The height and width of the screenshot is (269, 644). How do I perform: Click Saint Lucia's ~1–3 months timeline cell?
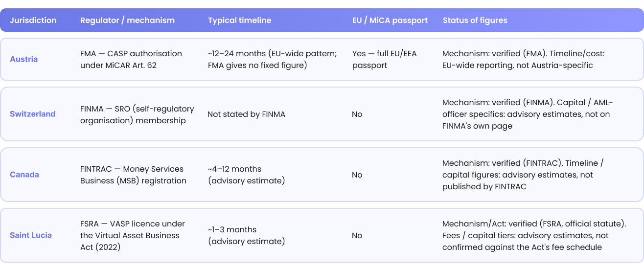point(246,235)
